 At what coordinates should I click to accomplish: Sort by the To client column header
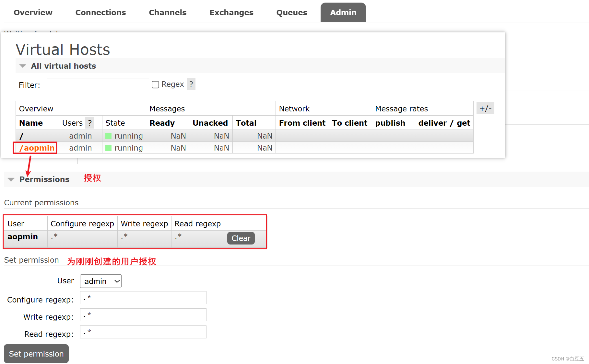349,123
